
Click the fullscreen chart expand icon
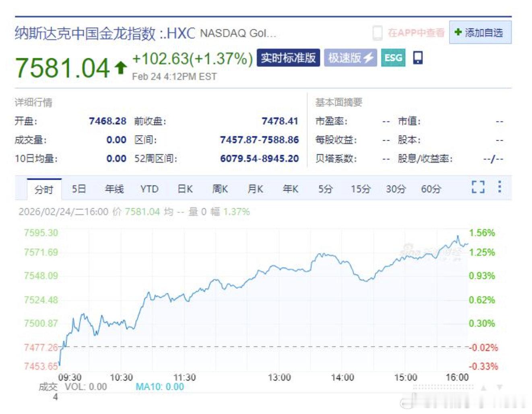coord(478,187)
